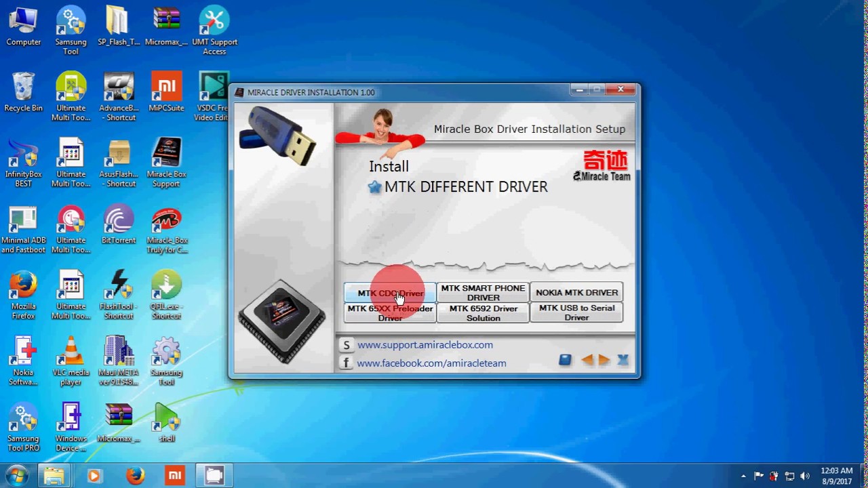
Task: Choose MTK SMART PHONE DRIVER
Action: (483, 293)
